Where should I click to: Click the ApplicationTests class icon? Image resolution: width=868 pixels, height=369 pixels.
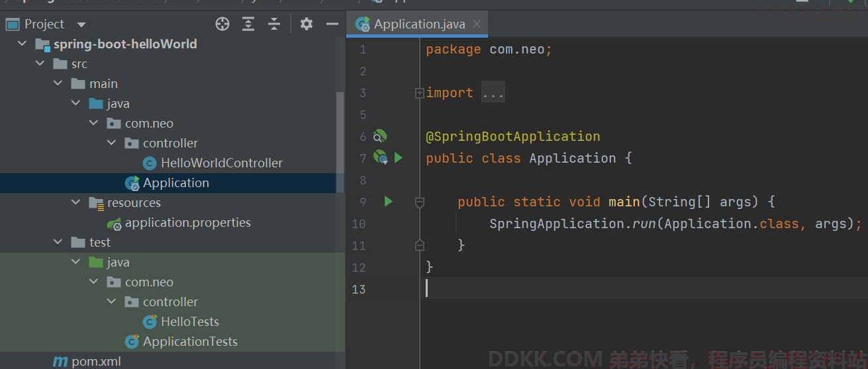point(132,342)
